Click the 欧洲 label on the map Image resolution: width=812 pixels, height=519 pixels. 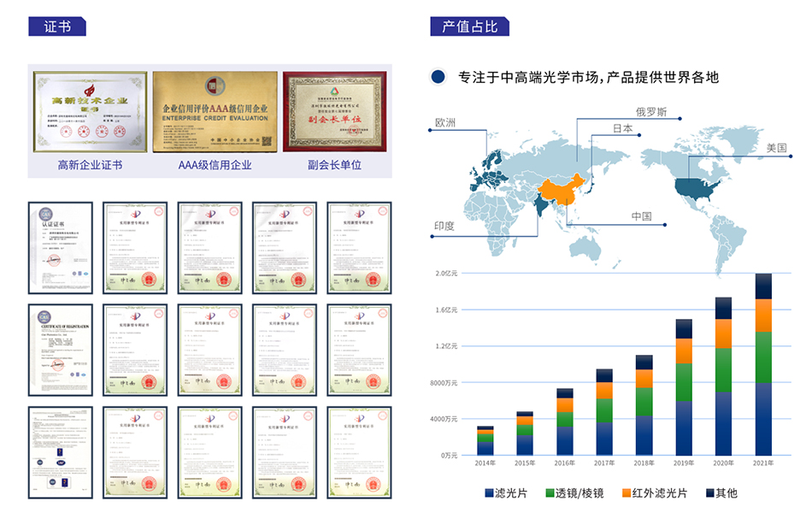(x=445, y=123)
